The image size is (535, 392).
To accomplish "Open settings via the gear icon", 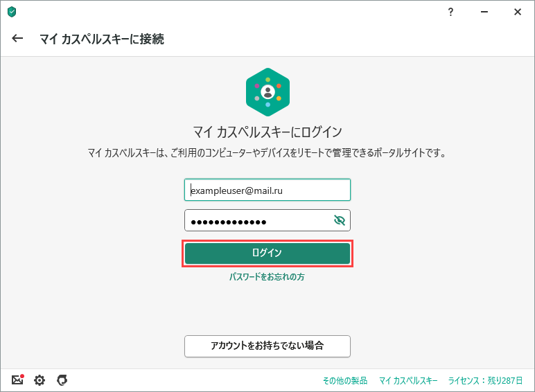I will point(40,380).
